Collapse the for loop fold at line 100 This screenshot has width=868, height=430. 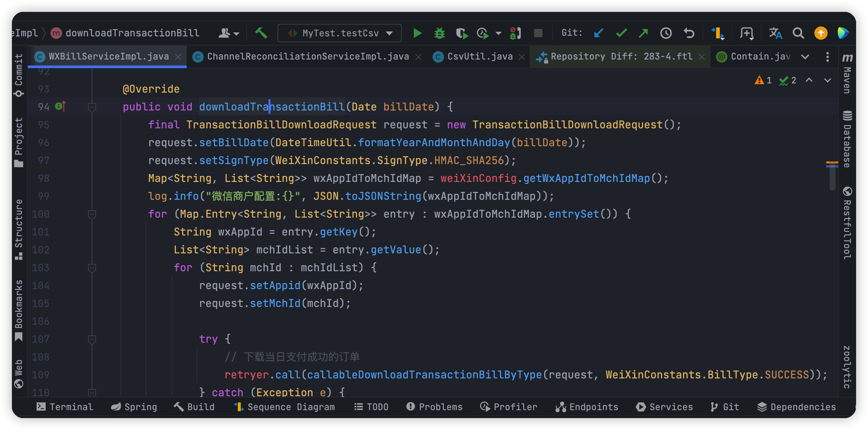click(x=92, y=214)
